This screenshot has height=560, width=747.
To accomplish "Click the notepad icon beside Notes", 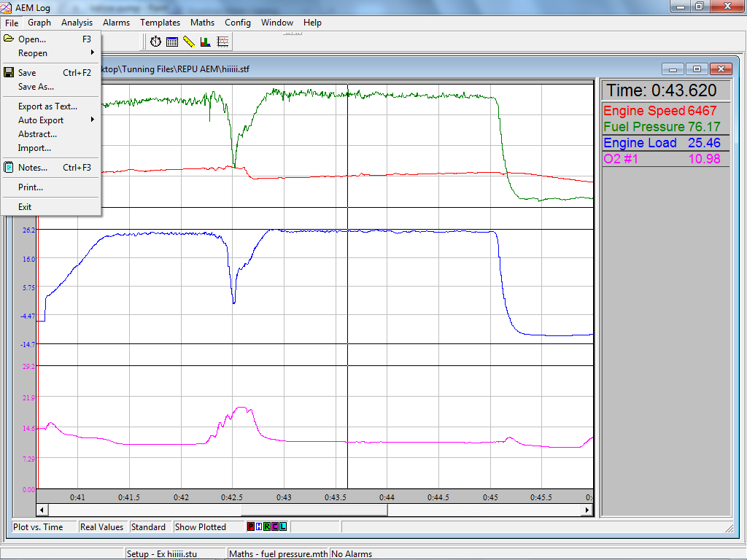I will tap(9, 167).
